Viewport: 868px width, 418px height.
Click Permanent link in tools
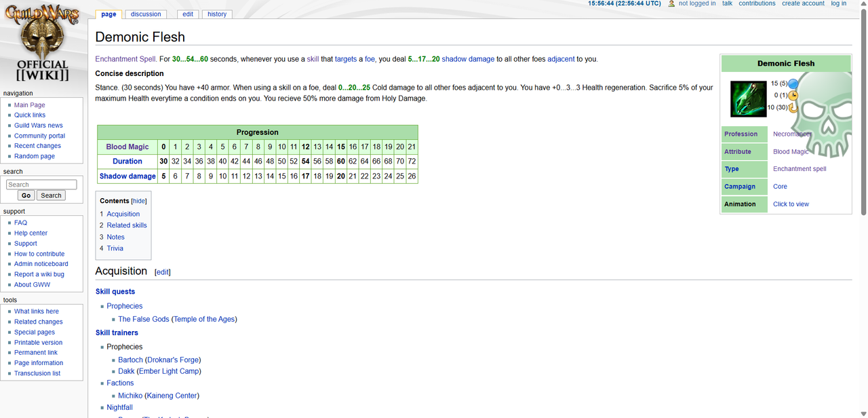click(36, 353)
